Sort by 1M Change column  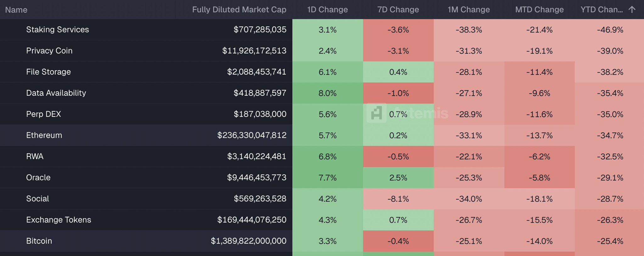[468, 9]
